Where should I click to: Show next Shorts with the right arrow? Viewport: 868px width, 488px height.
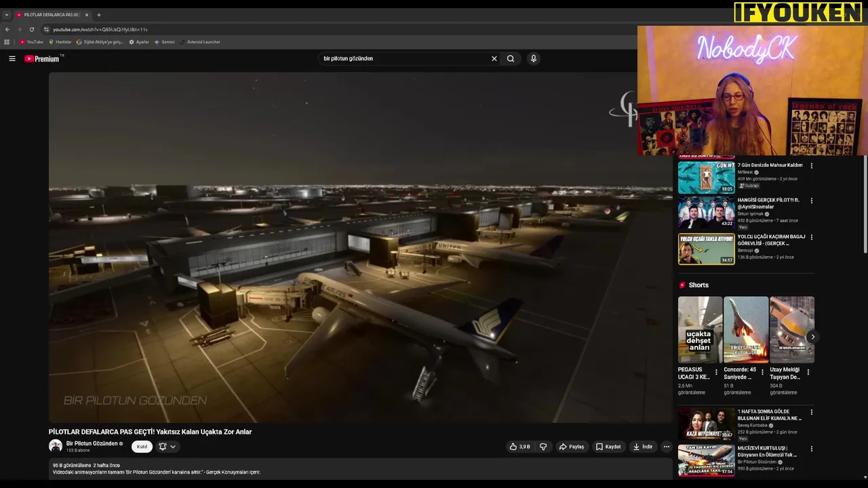(x=812, y=337)
